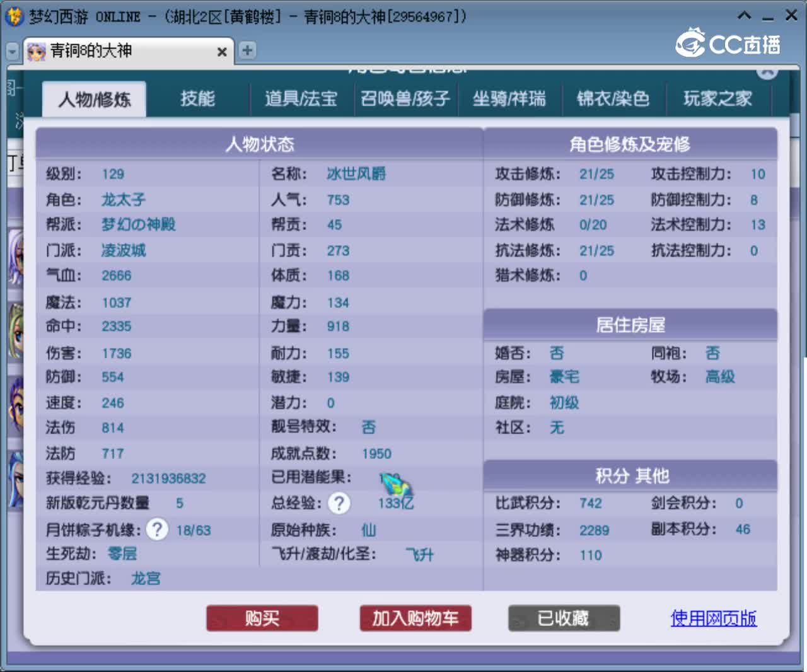Click character name 冰世风爵
Screen dimensions: 807x672
356,174
